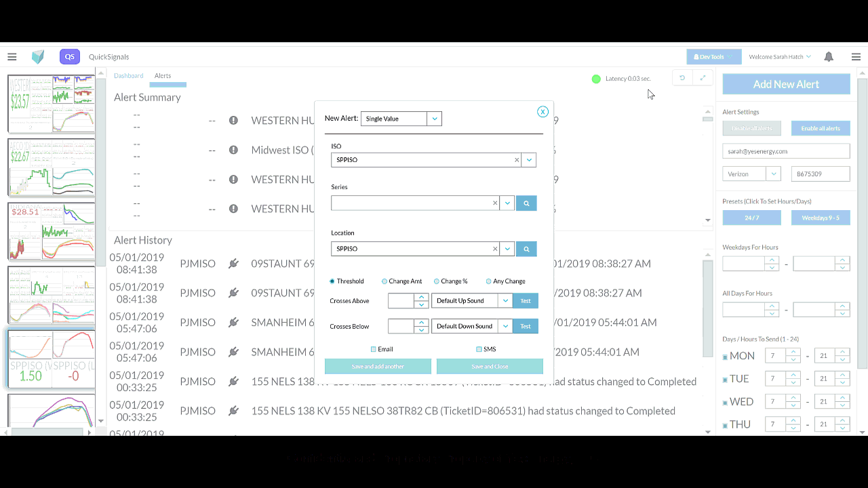The width and height of the screenshot is (868, 488).
Task: Click the search icon next to Series
Action: point(526,203)
